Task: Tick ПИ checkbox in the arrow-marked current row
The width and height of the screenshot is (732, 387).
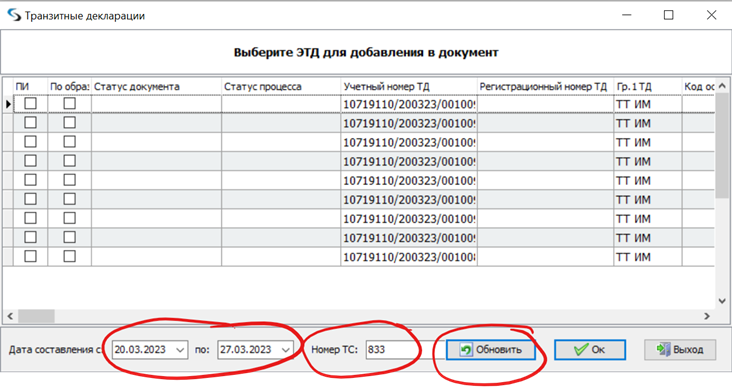Action: tap(30, 103)
